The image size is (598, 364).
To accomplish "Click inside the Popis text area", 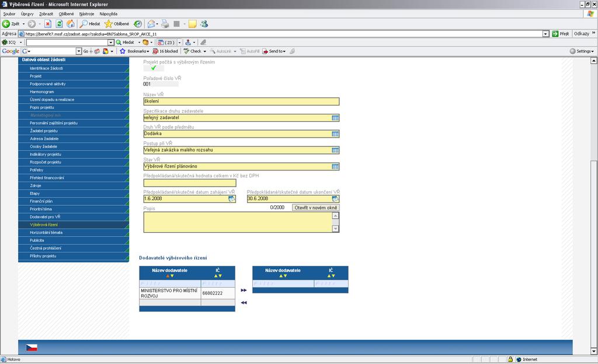I will coord(238,222).
